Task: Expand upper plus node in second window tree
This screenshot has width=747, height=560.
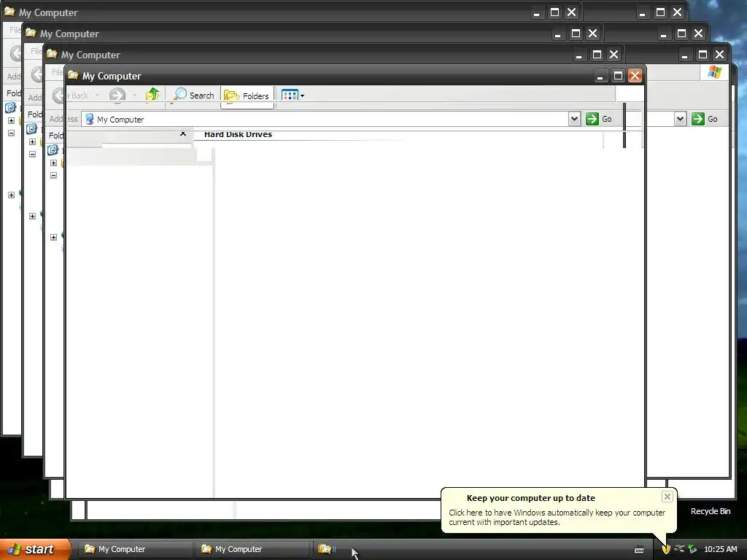Action: [32, 141]
